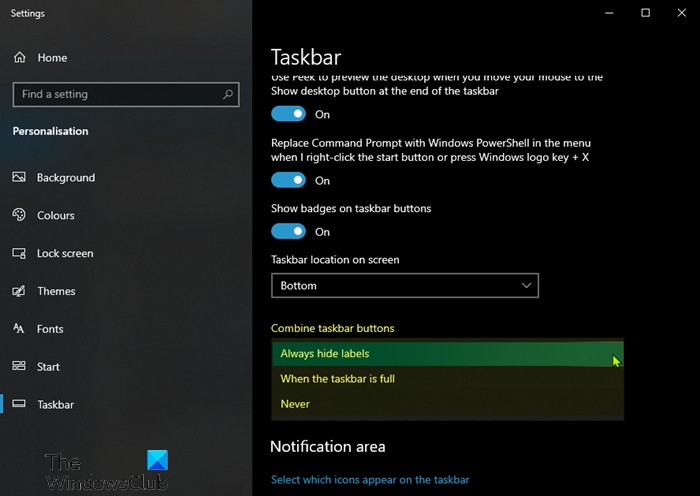Click the Background picture icon
Viewport: 700px width, 496px height.
click(19, 177)
